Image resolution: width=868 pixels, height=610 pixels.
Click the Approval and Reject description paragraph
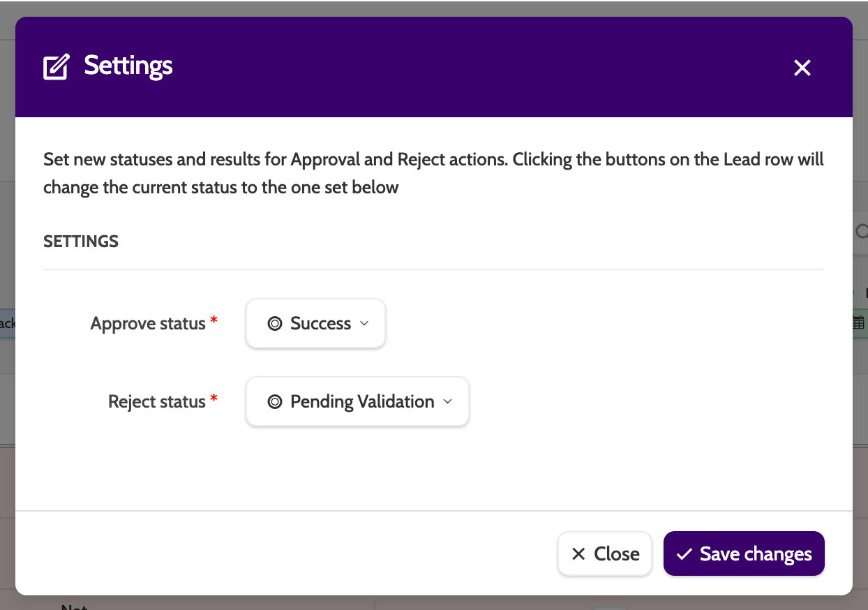pyautogui.click(x=433, y=174)
